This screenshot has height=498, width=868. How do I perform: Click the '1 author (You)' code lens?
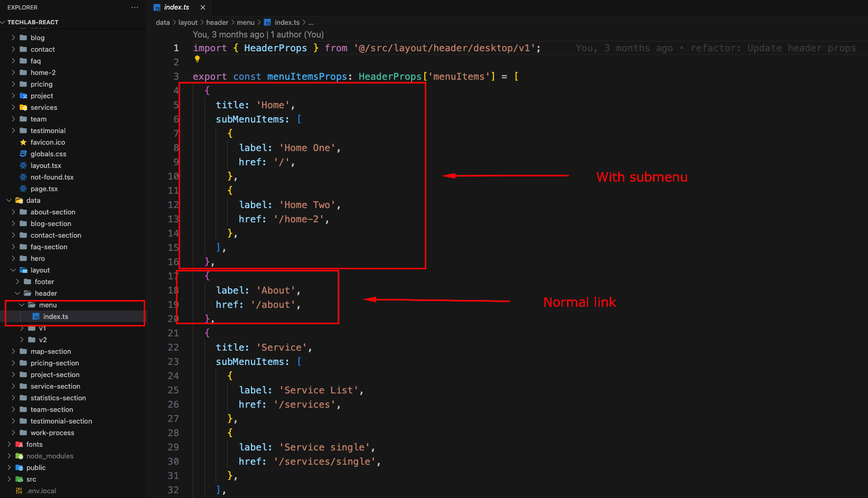[297, 35]
